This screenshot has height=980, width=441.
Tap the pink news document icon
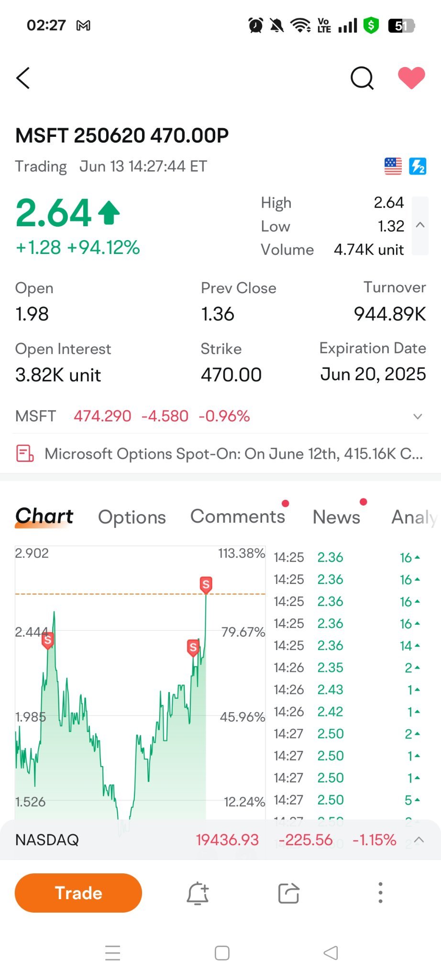pos(25,453)
